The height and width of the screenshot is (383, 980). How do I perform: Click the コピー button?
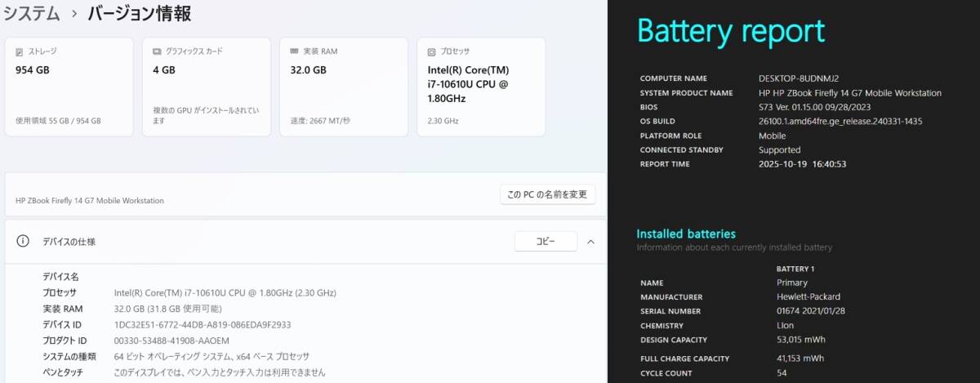point(546,242)
